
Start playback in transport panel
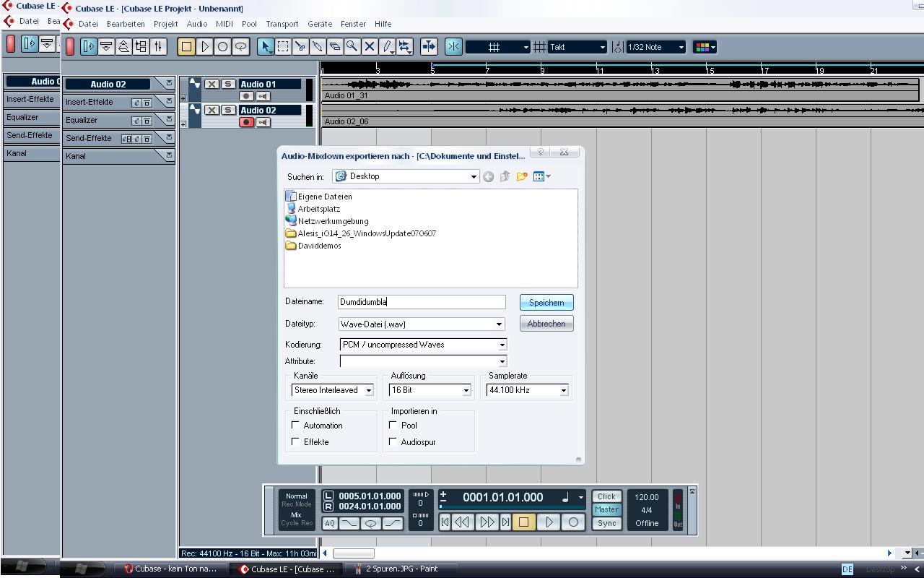(x=549, y=522)
